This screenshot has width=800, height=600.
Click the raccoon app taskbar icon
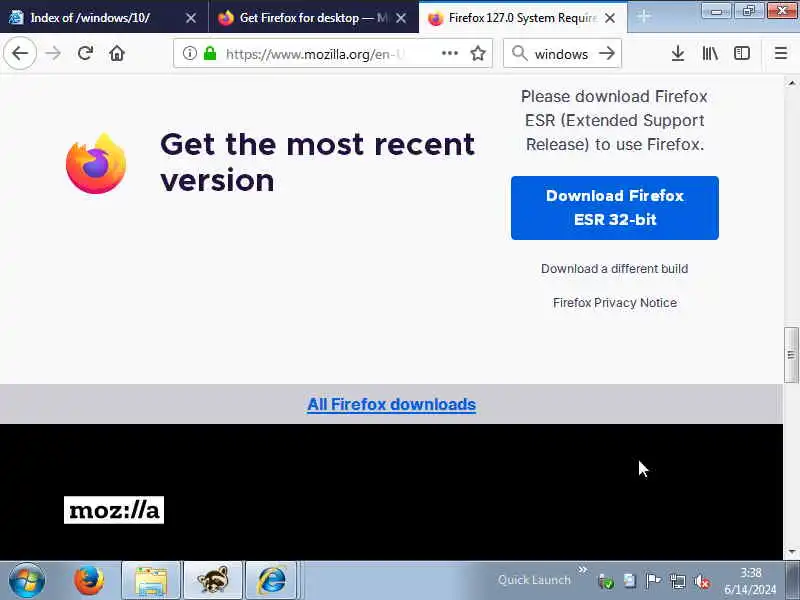click(x=213, y=581)
